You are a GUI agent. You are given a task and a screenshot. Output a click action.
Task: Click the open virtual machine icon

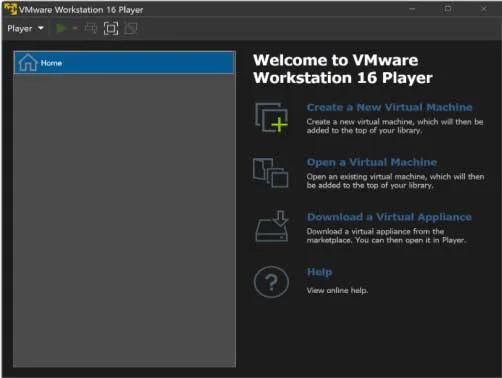[x=270, y=173]
